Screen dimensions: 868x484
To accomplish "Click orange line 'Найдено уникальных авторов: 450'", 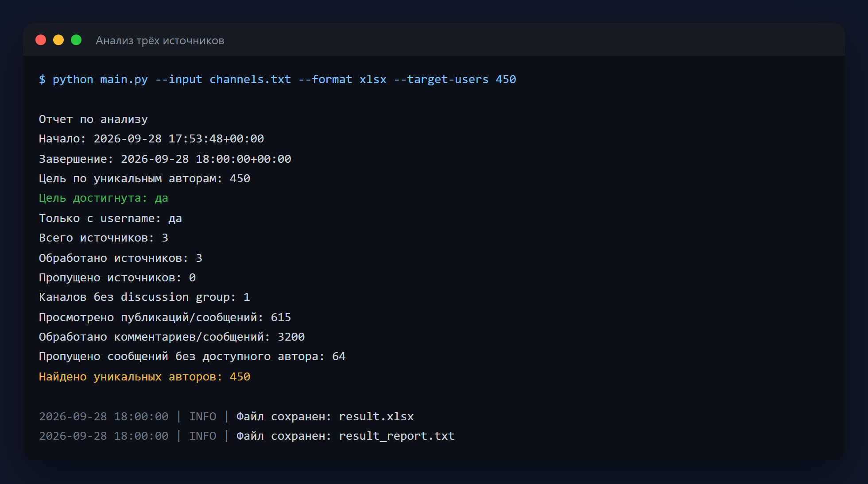I will 145,377.
